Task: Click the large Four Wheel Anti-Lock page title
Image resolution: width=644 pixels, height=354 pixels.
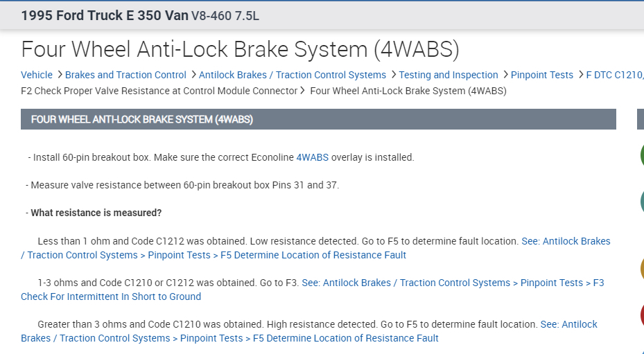Action: tap(240, 49)
